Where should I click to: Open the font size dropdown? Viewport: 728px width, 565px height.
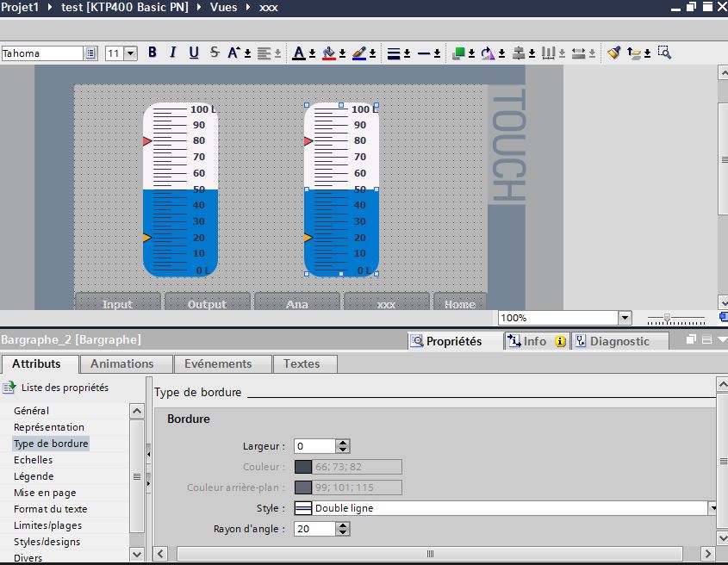(x=131, y=53)
